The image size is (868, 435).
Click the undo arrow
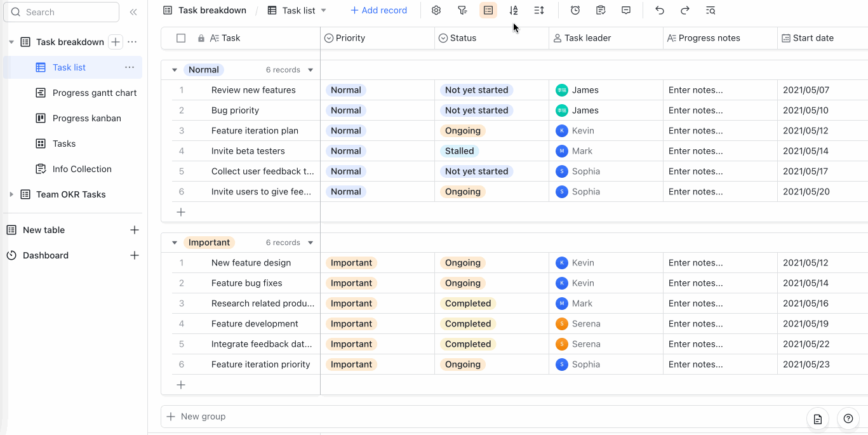659,10
